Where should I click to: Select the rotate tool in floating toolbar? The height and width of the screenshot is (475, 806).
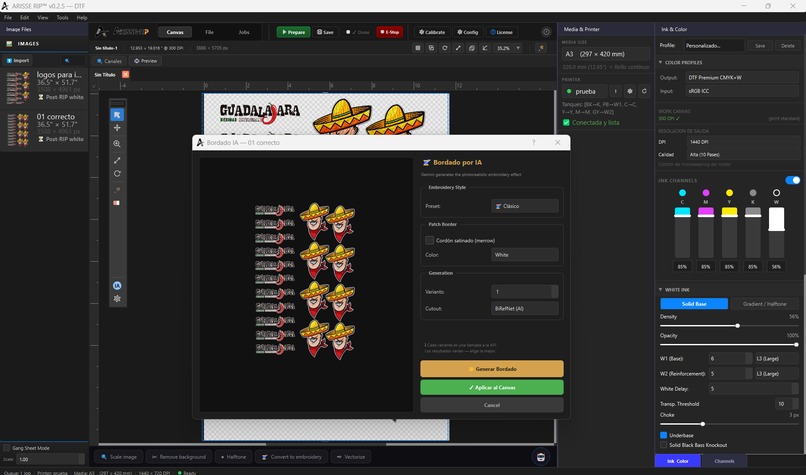coord(117,174)
